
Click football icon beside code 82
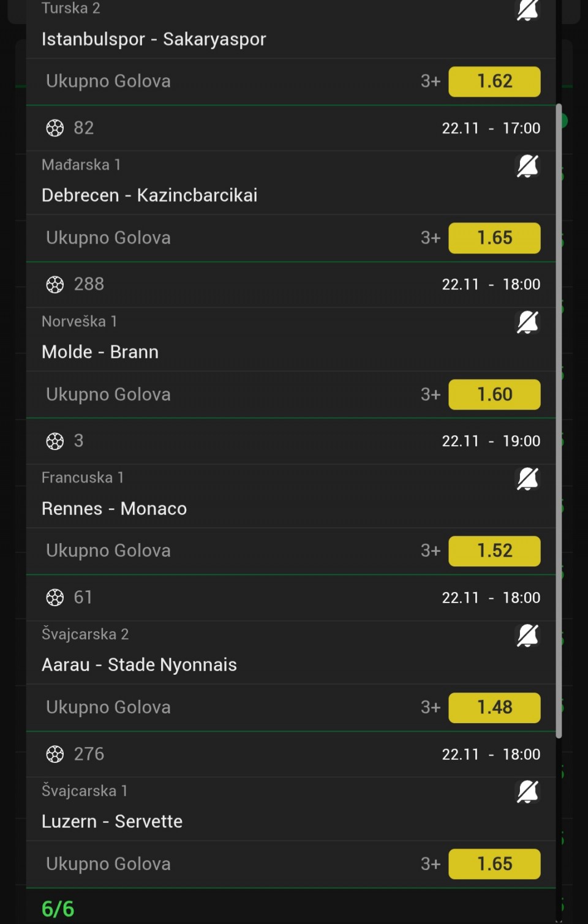pos(55,128)
